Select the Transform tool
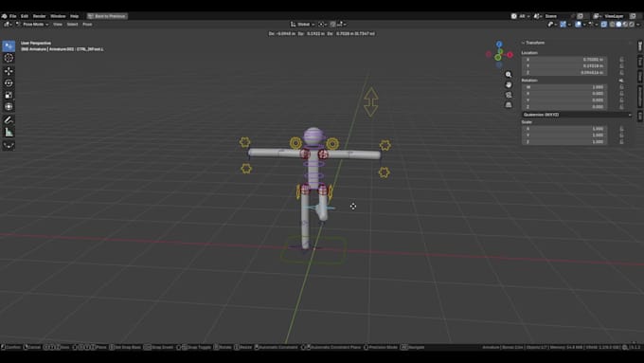The height and width of the screenshot is (363, 644). pos(9,107)
